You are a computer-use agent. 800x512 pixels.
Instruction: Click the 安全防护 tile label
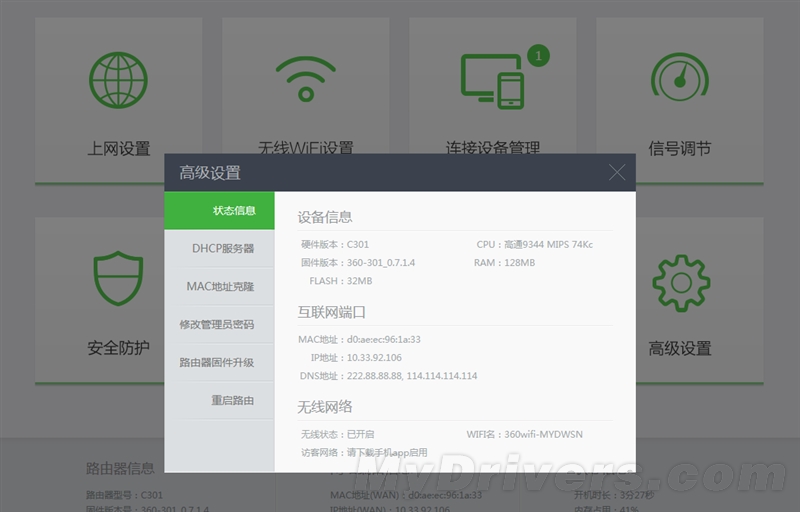118,348
